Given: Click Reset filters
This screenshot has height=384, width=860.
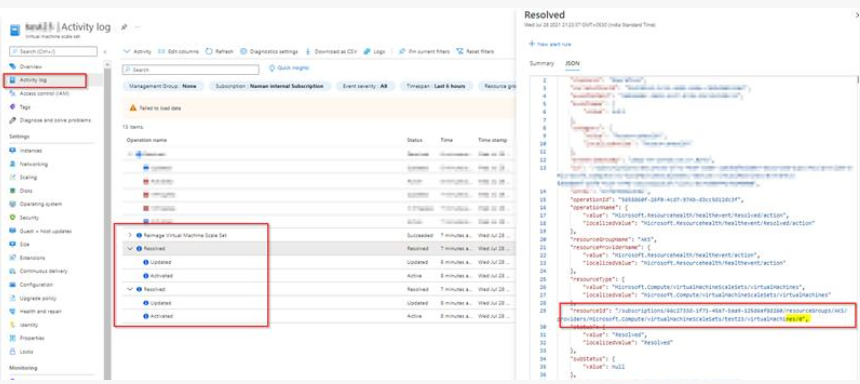Looking at the screenshot, I should [x=475, y=52].
